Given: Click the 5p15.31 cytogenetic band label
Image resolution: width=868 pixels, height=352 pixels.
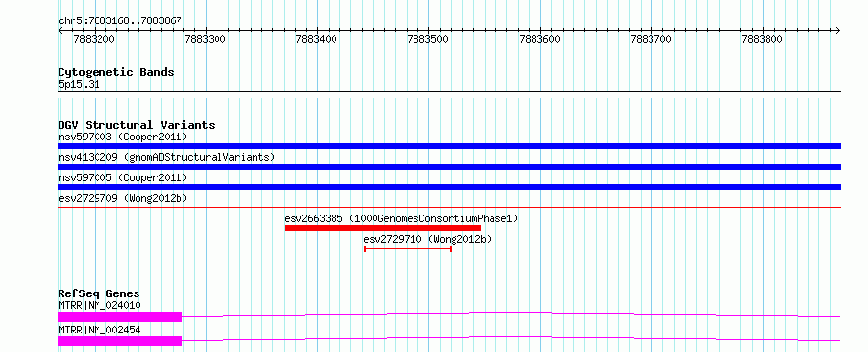Looking at the screenshot, I should (x=79, y=84).
